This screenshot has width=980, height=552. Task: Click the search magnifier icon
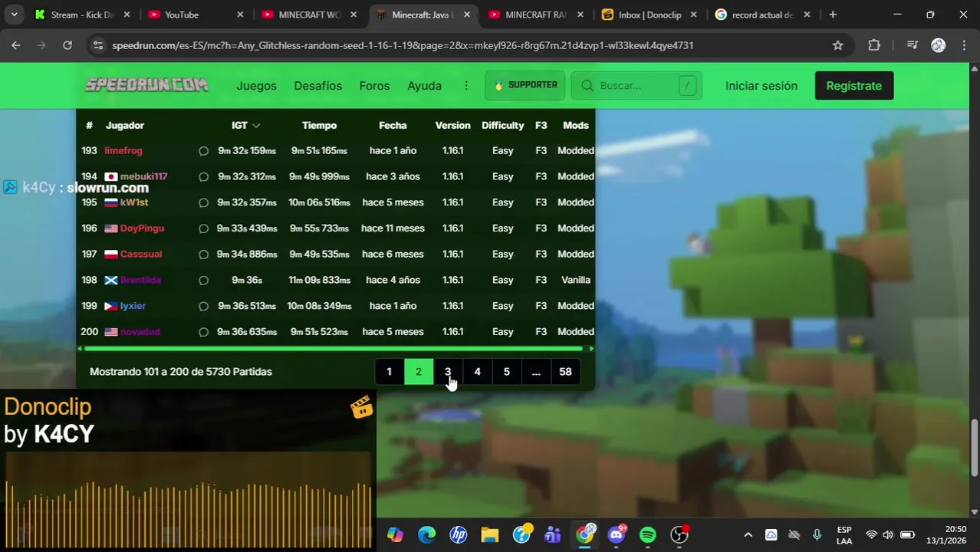(x=587, y=86)
